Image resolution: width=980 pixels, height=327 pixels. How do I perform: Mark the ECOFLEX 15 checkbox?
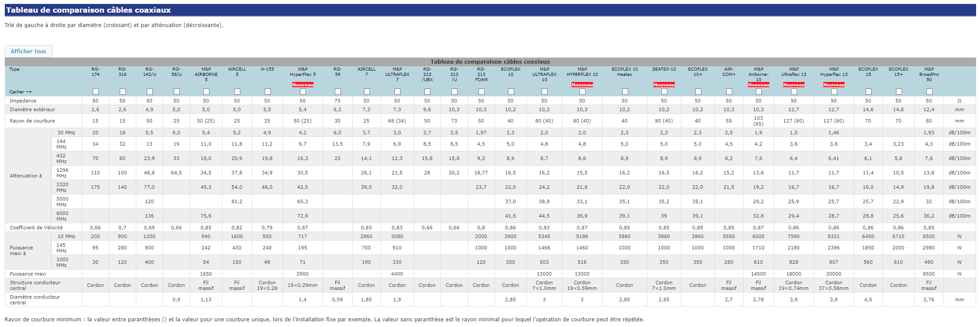869,92
